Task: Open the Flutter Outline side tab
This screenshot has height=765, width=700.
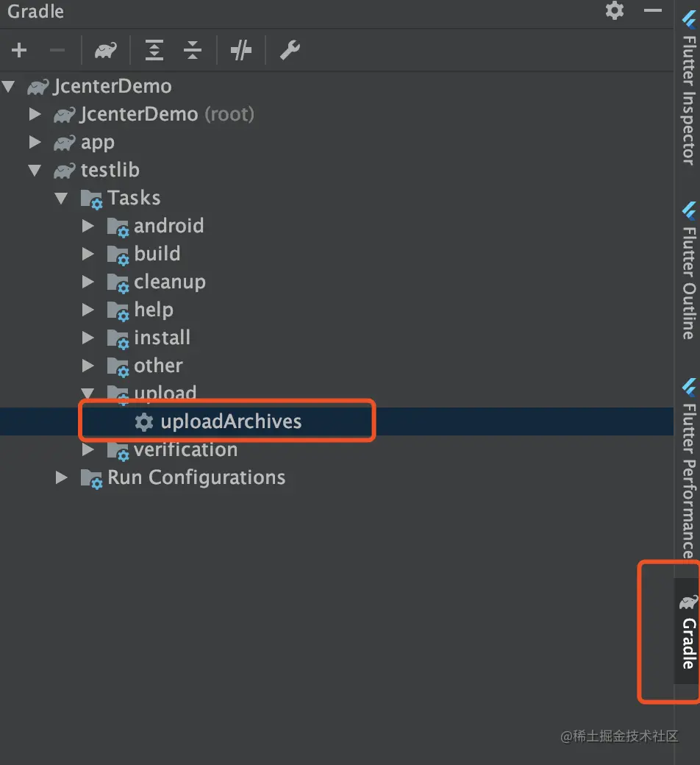Action: [x=688, y=271]
